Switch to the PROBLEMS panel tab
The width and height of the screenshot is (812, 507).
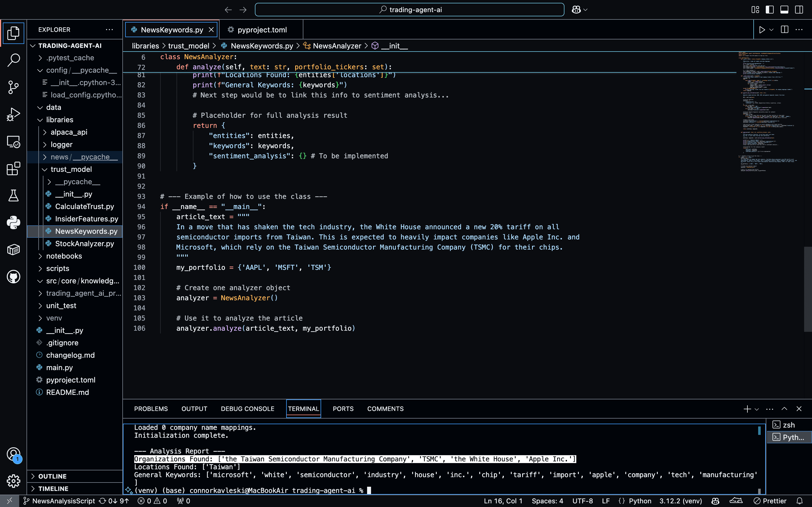(151, 409)
